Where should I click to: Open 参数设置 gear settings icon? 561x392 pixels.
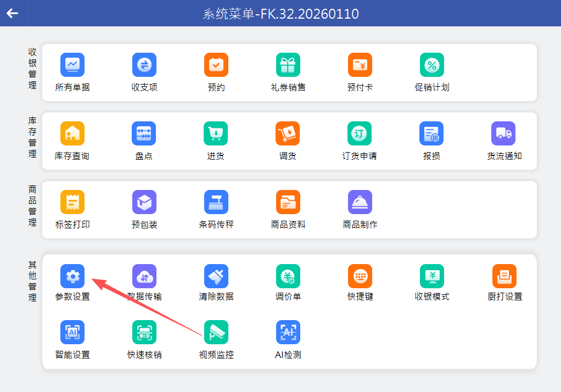pos(72,276)
